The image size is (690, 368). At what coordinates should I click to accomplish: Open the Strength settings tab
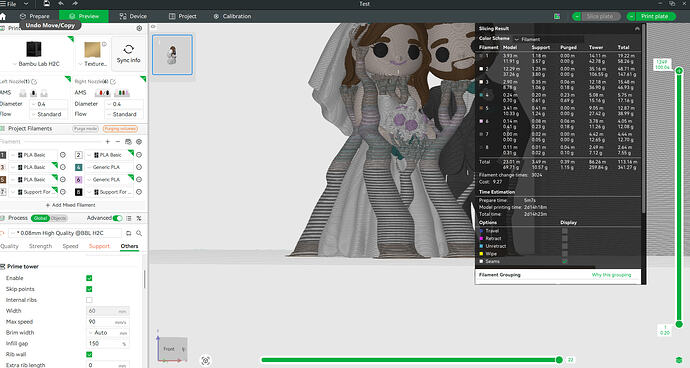[40, 246]
